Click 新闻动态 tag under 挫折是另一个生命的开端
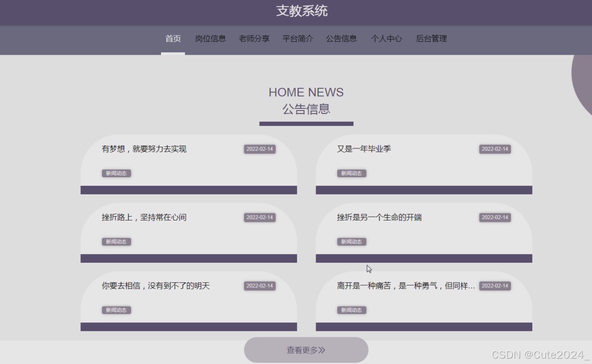 [x=351, y=242]
